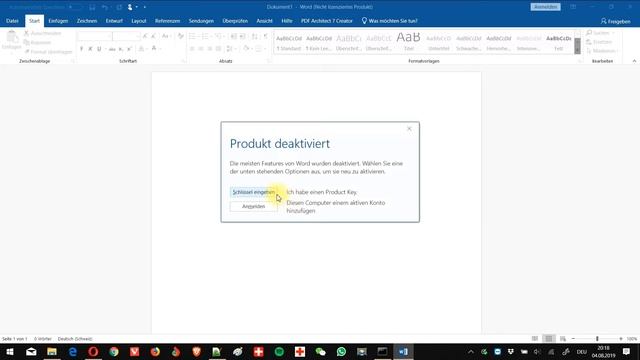
Task: Click the Was möchten Sie tun search box
Action: point(390,21)
